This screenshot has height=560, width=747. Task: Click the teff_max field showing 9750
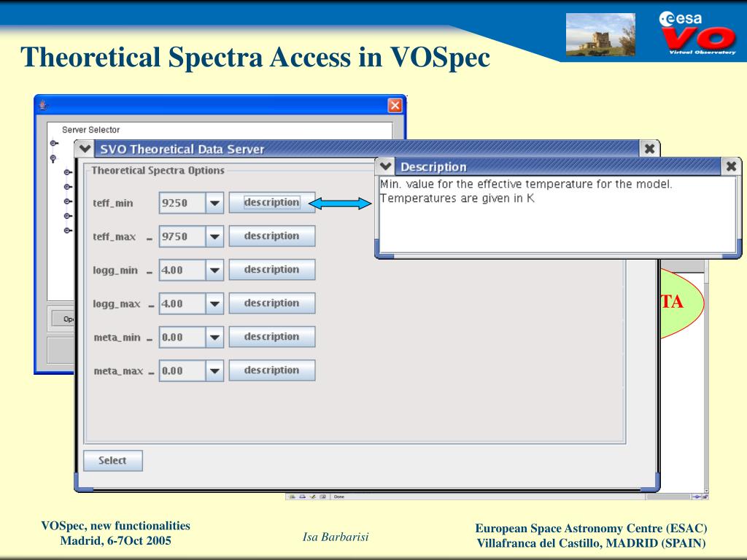[182, 237]
